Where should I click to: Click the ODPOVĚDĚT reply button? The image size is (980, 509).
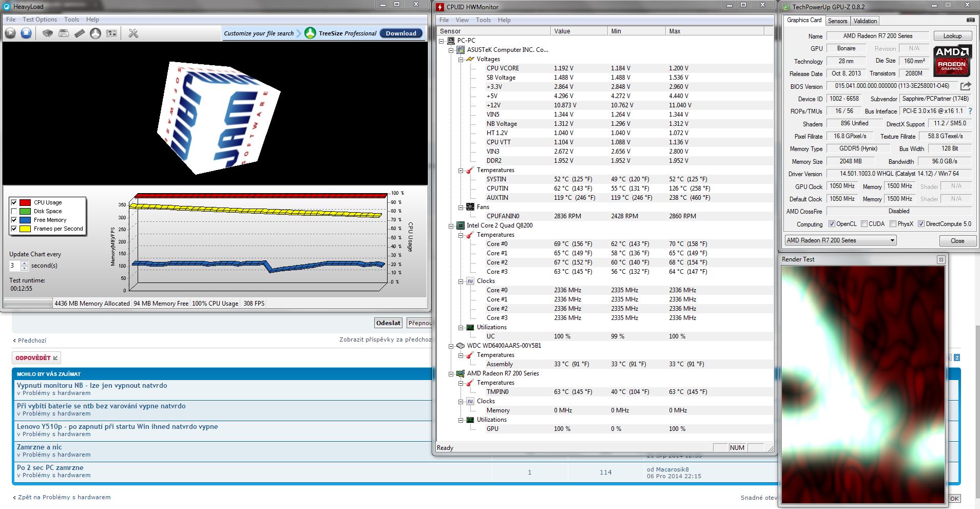36,357
